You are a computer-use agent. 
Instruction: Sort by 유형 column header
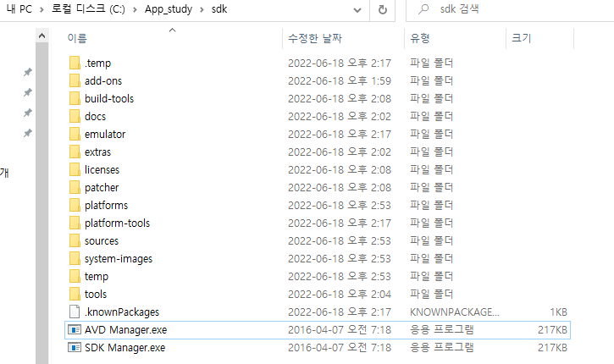coord(420,38)
